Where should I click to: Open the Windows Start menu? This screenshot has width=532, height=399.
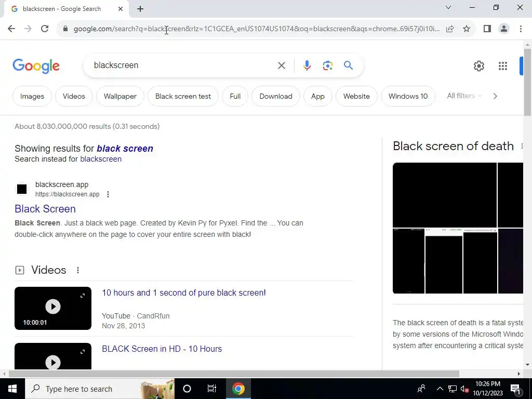click(x=12, y=389)
